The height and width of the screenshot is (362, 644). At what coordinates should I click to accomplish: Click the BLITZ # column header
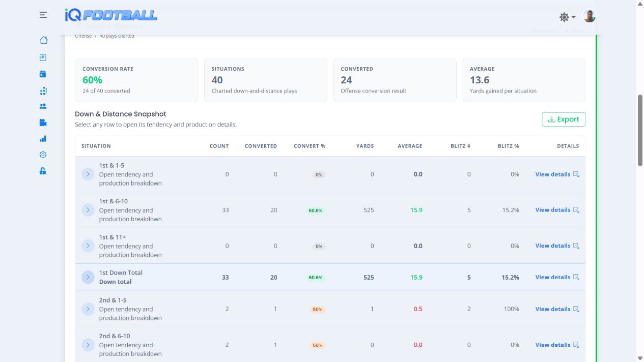pyautogui.click(x=461, y=146)
